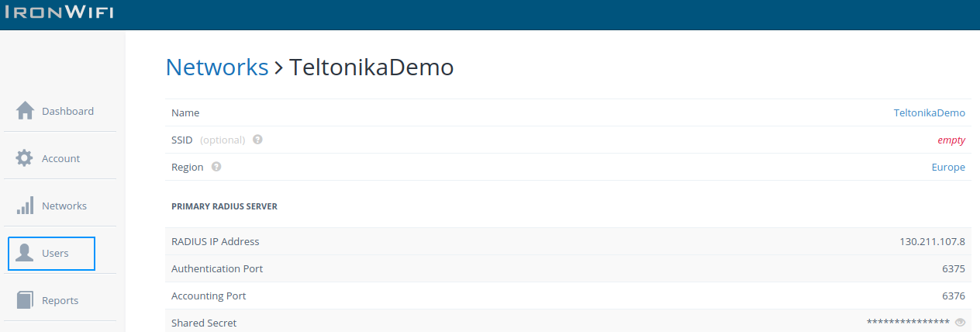Click the Authentication Port value 6375
Image resolution: width=980 pixels, height=332 pixels.
pyautogui.click(x=953, y=268)
